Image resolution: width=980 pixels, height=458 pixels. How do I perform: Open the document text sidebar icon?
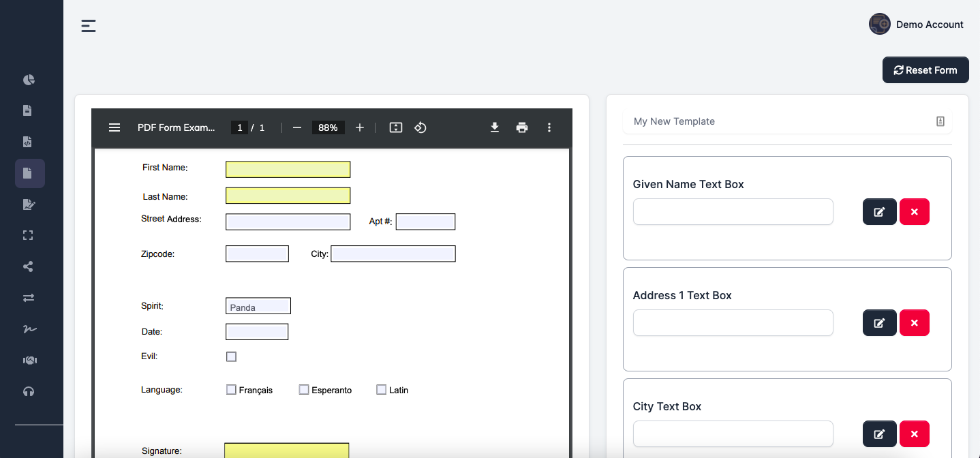click(28, 110)
